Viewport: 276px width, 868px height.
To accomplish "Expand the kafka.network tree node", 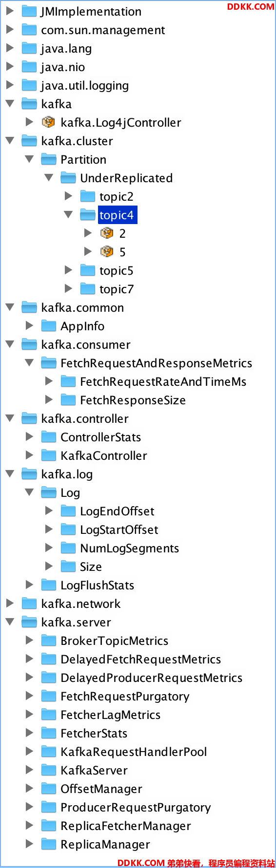I will pyautogui.click(x=10, y=603).
